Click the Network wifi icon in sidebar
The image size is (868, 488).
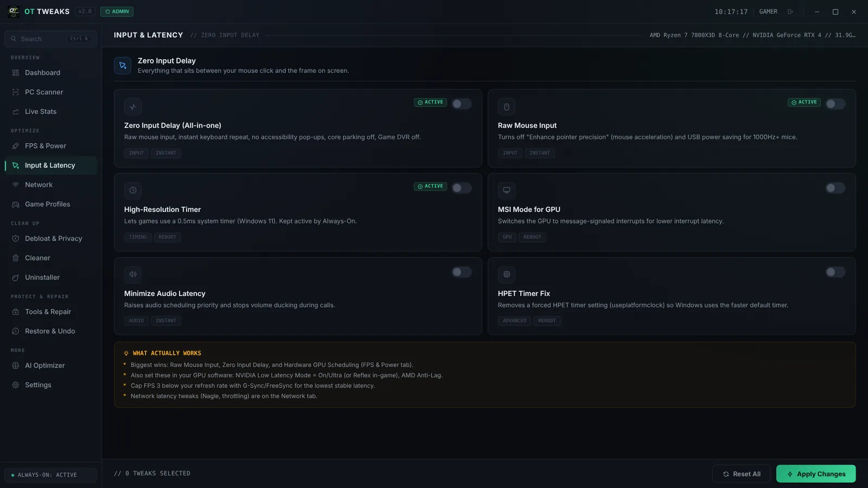pyautogui.click(x=16, y=185)
